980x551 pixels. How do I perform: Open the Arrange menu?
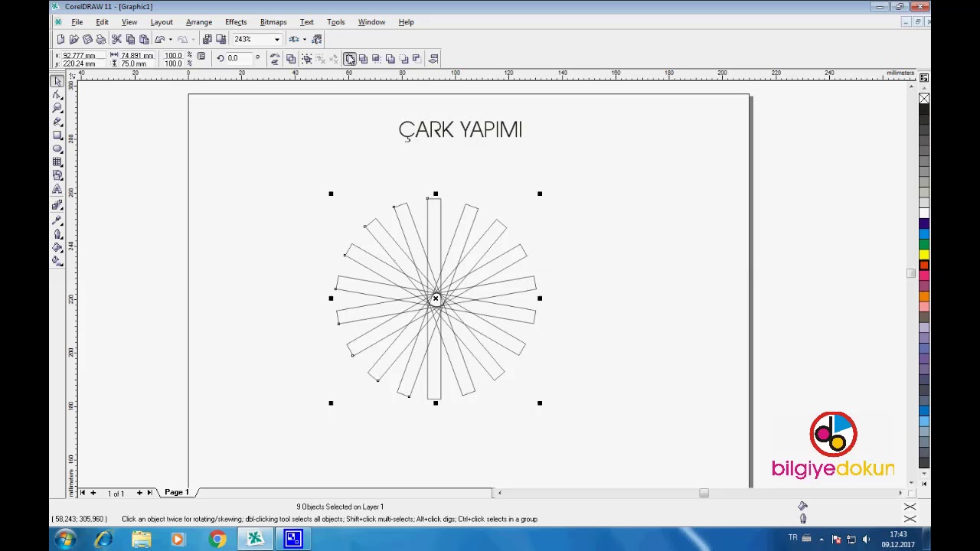(199, 22)
